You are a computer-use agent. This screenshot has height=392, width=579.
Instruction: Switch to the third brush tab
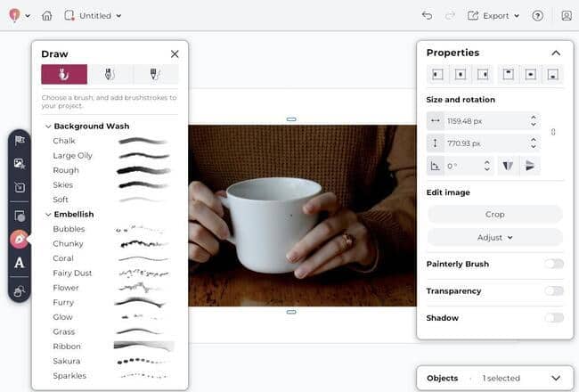pos(155,74)
